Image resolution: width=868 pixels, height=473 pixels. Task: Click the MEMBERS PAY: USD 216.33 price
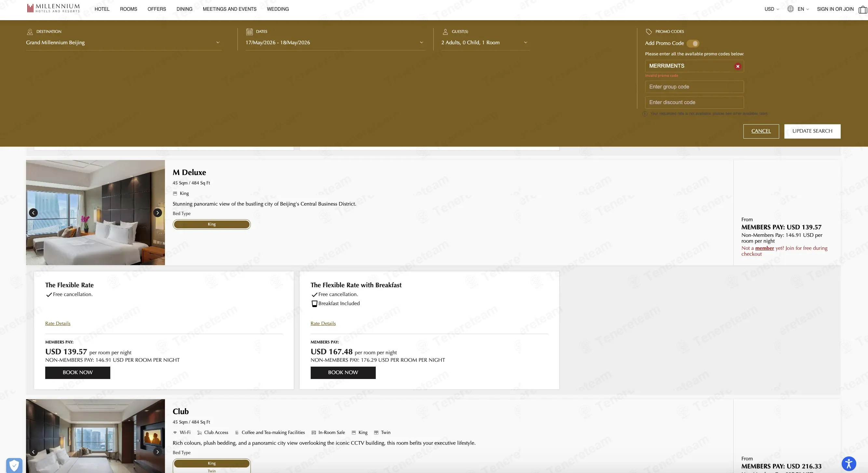(x=781, y=466)
